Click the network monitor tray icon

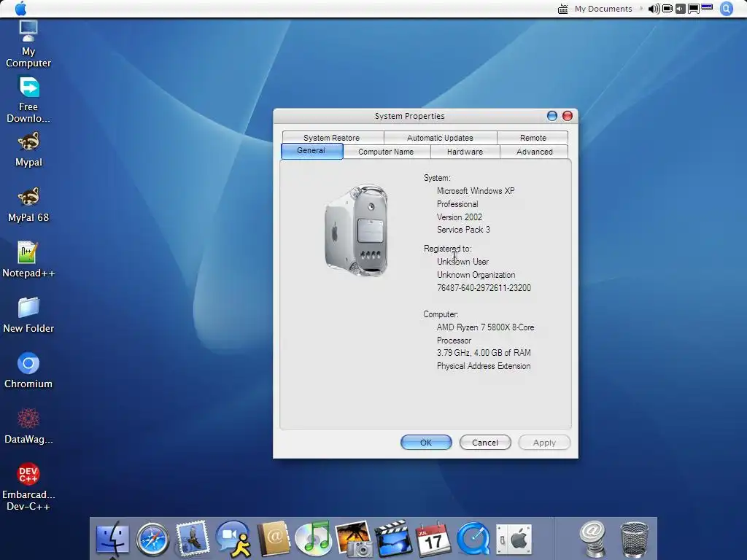coord(694,9)
